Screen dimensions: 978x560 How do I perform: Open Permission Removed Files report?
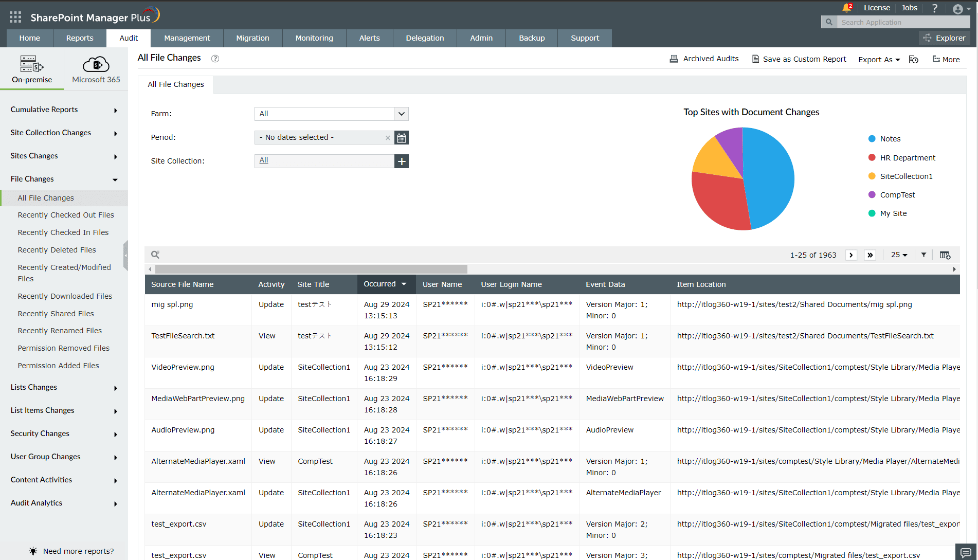tap(64, 349)
